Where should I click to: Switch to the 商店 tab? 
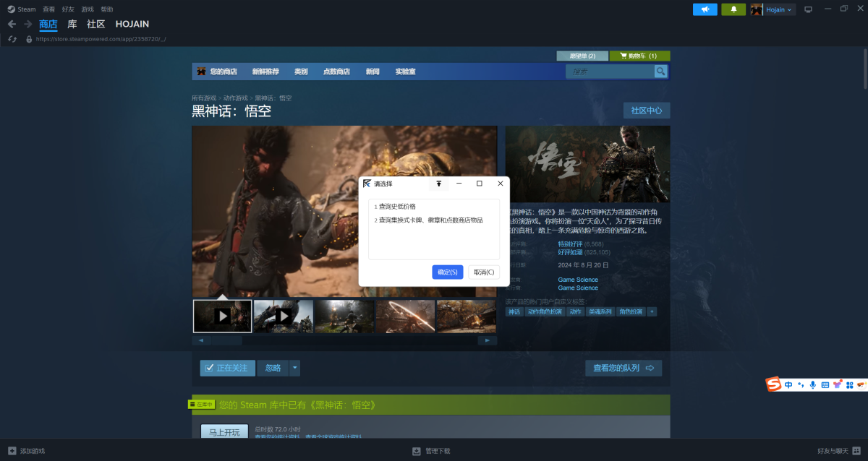(x=48, y=24)
